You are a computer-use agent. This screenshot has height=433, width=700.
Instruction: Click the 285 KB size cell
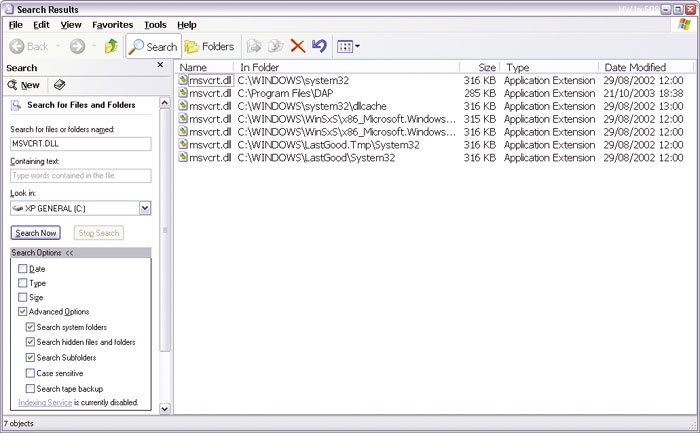(x=480, y=93)
